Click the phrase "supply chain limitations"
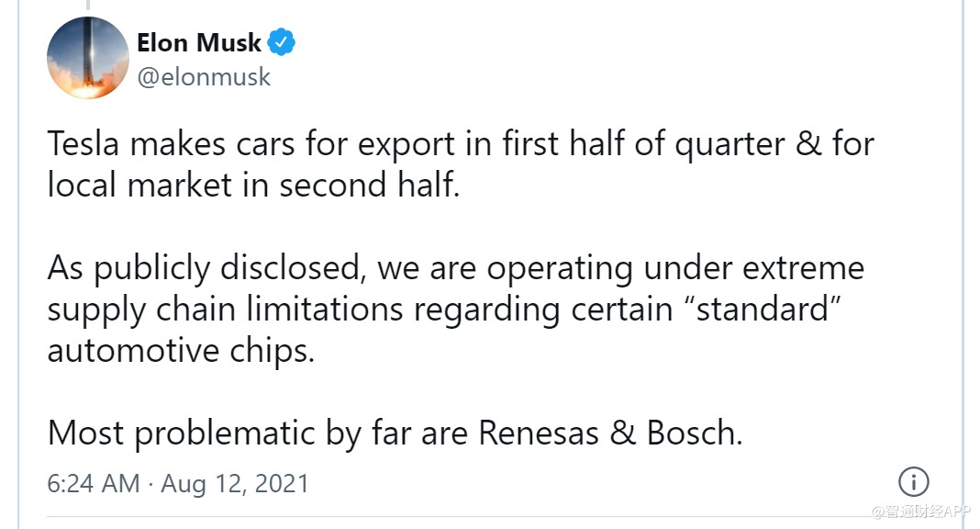This screenshot has height=529, width=980. coord(225,310)
